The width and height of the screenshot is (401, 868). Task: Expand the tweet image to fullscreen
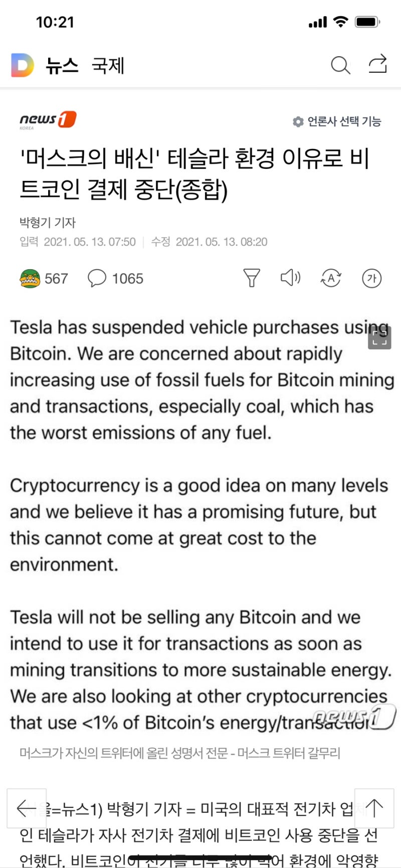point(379,337)
